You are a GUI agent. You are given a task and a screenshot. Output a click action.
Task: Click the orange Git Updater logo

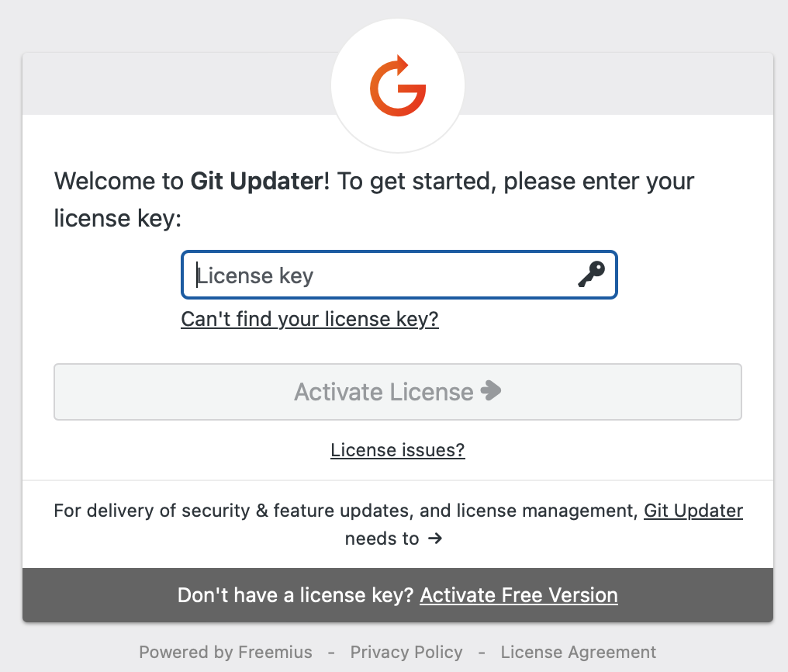click(398, 85)
